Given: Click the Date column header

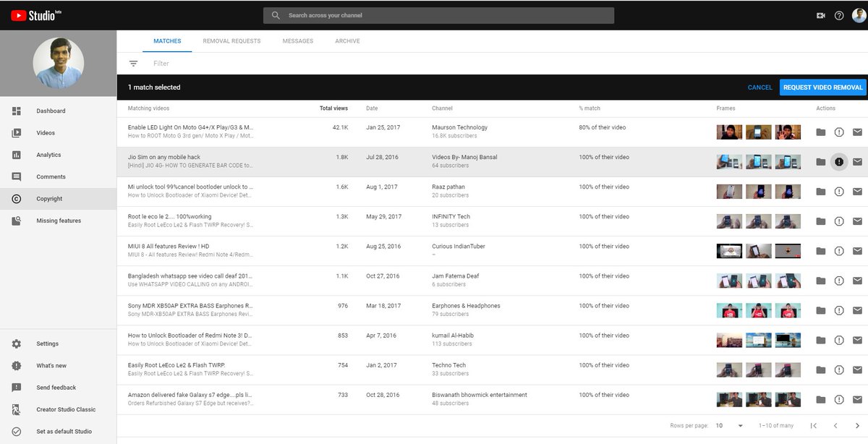Looking at the screenshot, I should point(372,108).
